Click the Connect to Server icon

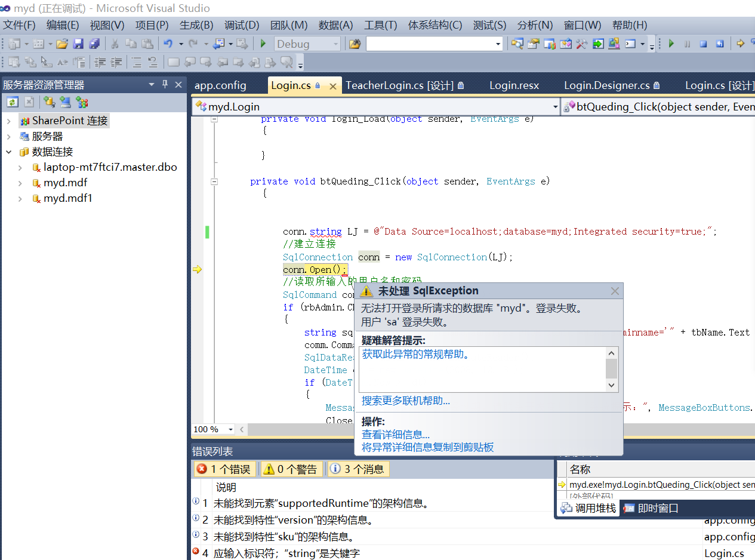pos(65,102)
